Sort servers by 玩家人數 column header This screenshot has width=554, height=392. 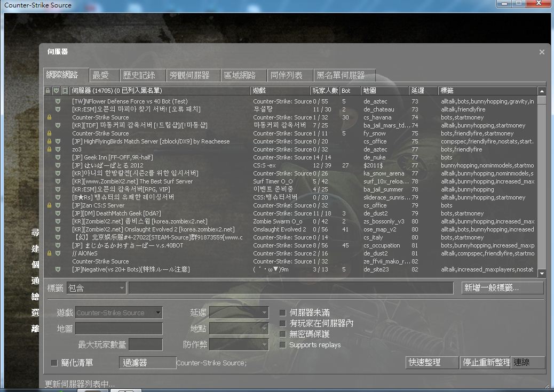(325, 91)
